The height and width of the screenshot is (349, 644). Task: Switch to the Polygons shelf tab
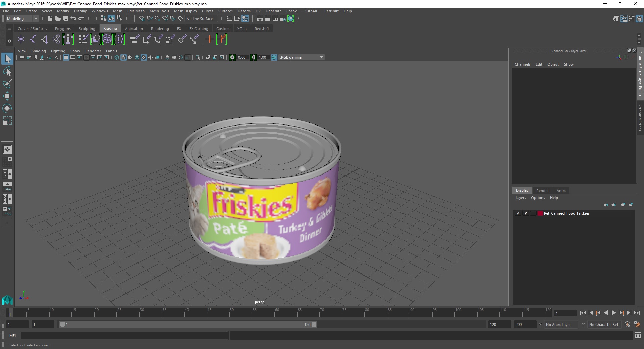63,29
